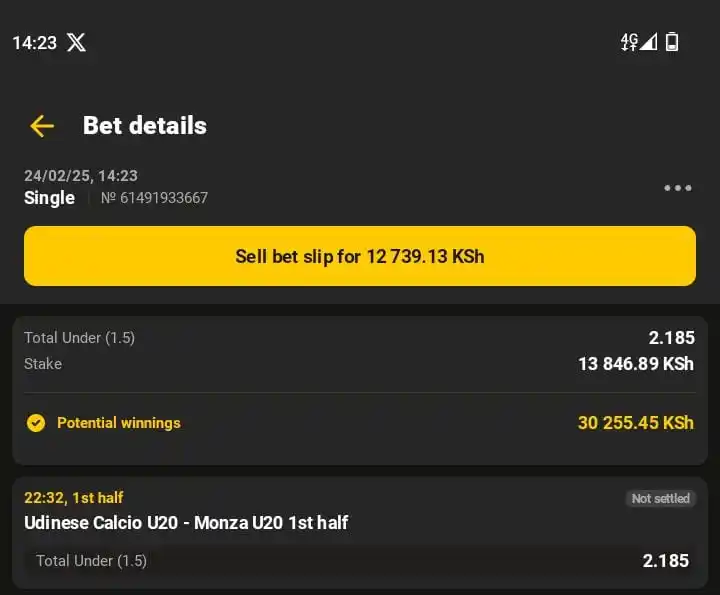Tap the bet date 24/02/25, 14:23
The width and height of the screenshot is (720, 595).
(81, 176)
